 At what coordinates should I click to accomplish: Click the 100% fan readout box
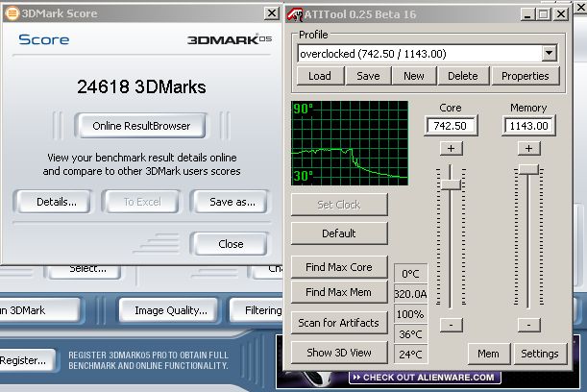click(410, 314)
